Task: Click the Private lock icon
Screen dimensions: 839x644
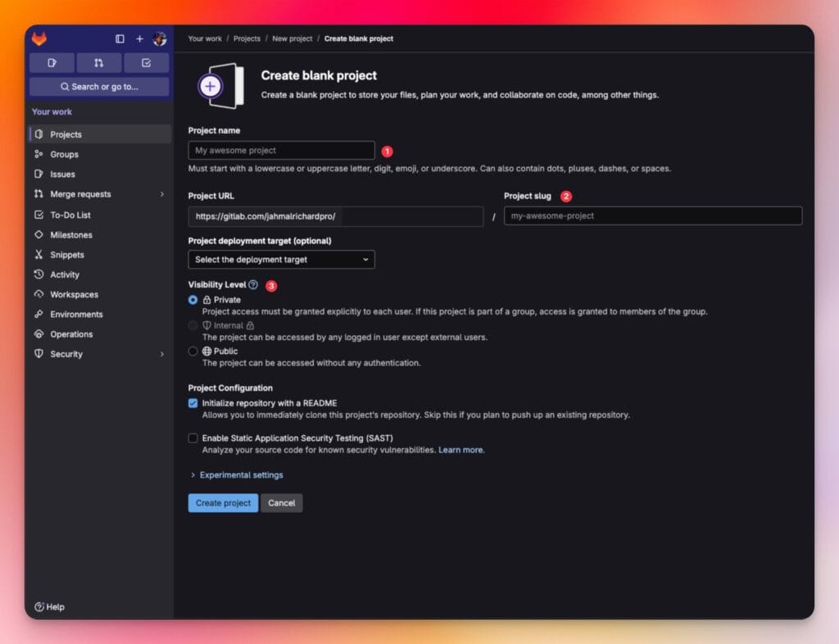Action: [207, 300]
